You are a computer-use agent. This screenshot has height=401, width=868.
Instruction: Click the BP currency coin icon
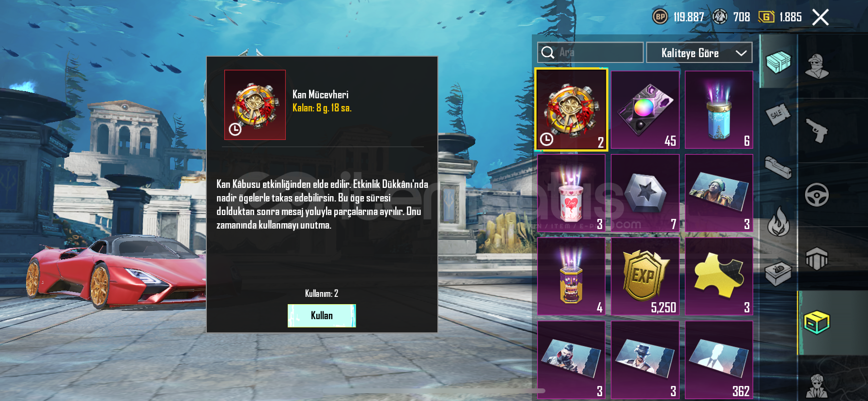(660, 17)
